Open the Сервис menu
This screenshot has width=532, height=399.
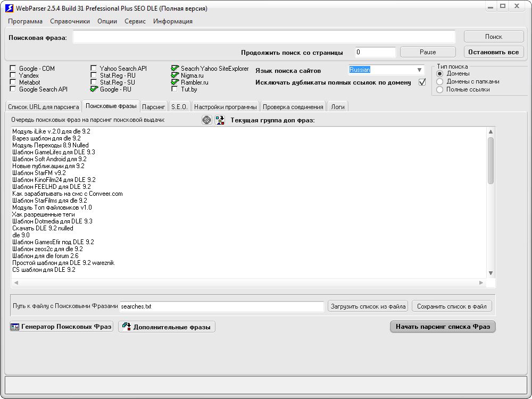click(135, 21)
